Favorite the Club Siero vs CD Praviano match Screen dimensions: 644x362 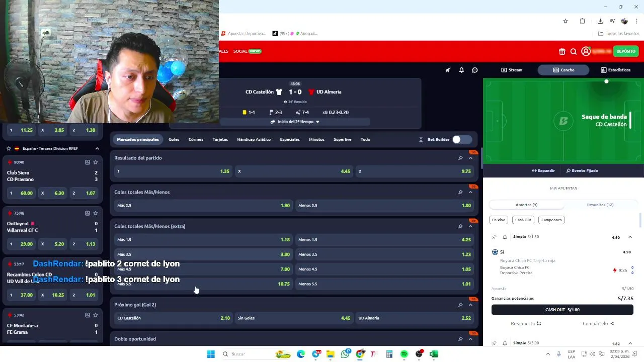click(96, 162)
